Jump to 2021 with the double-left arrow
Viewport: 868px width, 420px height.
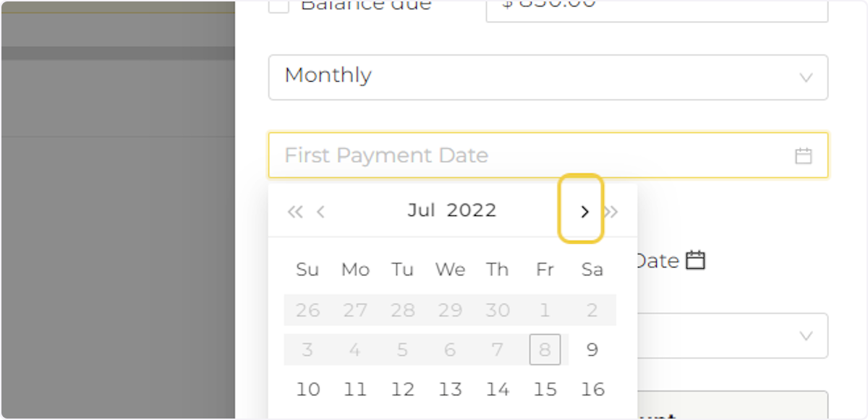pos(295,211)
